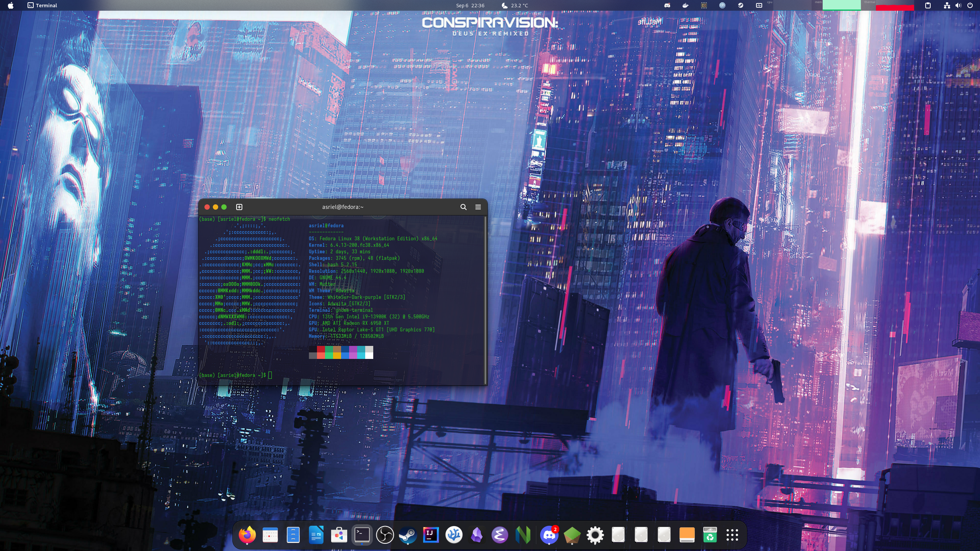Image resolution: width=980 pixels, height=551 pixels.
Task: Open the terminal hamburger menu
Action: pyautogui.click(x=478, y=207)
